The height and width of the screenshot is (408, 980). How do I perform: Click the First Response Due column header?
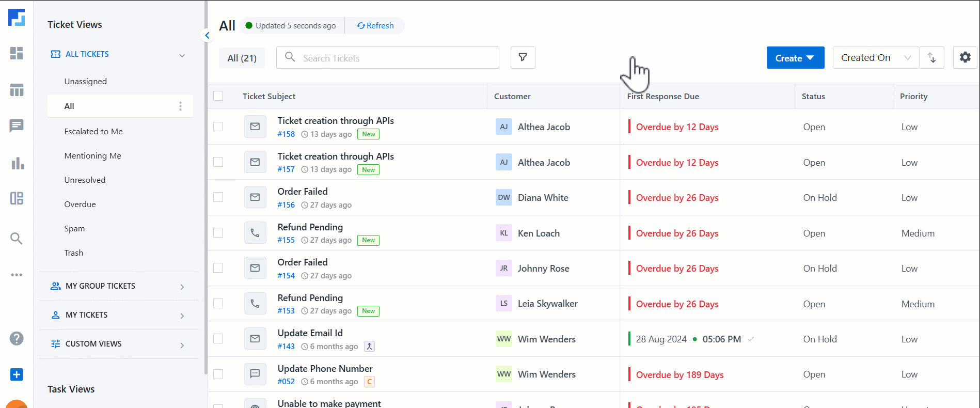[x=663, y=96]
